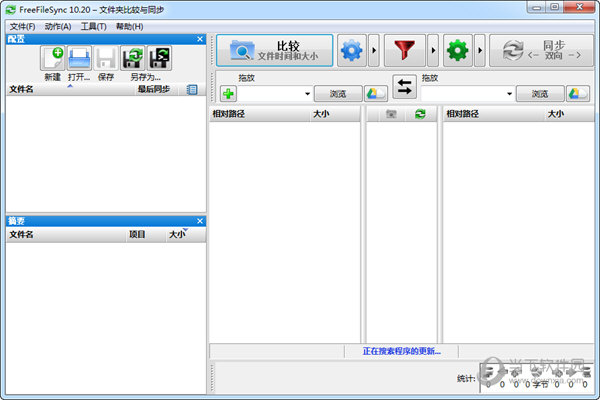Click right grid 相对路径 header
The image size is (600, 400).
[494, 114]
